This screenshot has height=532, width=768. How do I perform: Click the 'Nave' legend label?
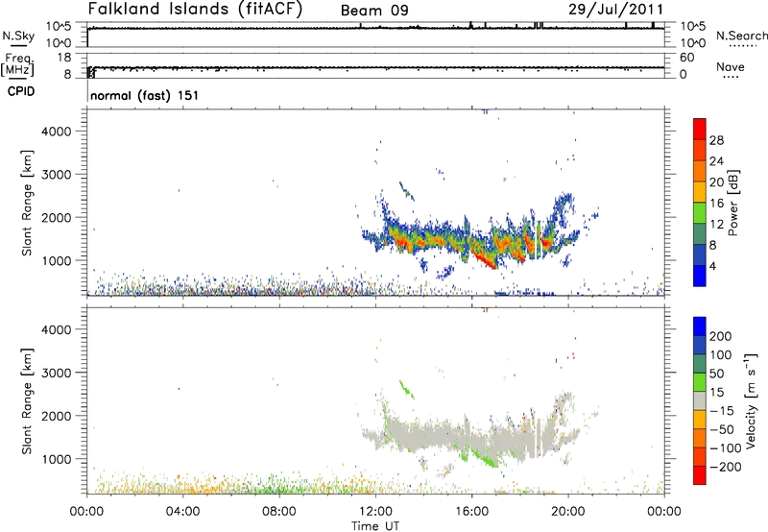[x=731, y=66]
